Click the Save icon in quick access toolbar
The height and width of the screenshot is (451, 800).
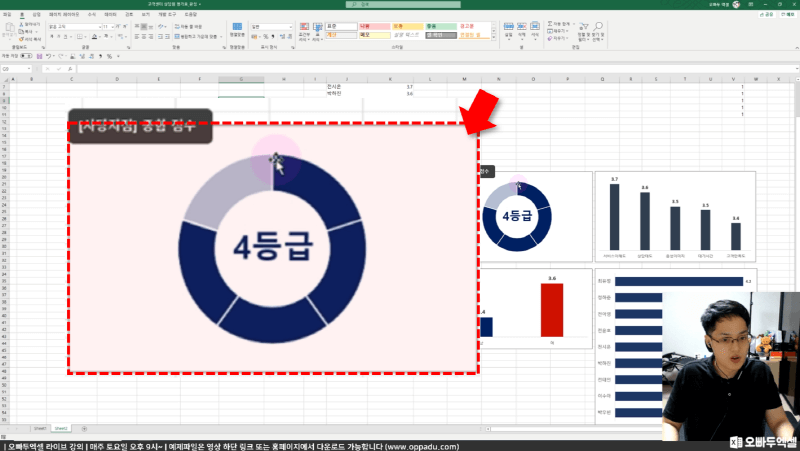(x=39, y=56)
